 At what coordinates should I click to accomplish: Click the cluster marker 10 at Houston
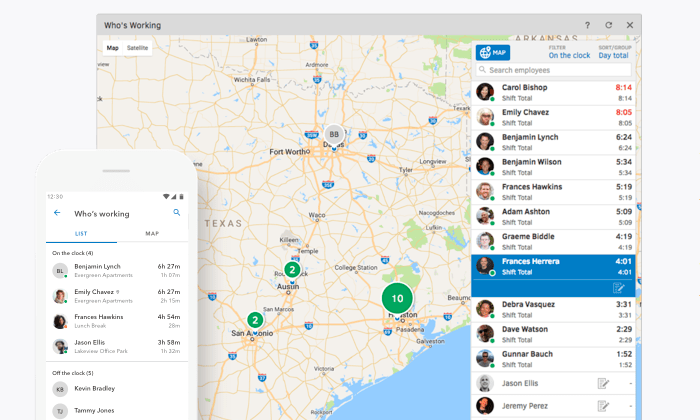(x=397, y=299)
